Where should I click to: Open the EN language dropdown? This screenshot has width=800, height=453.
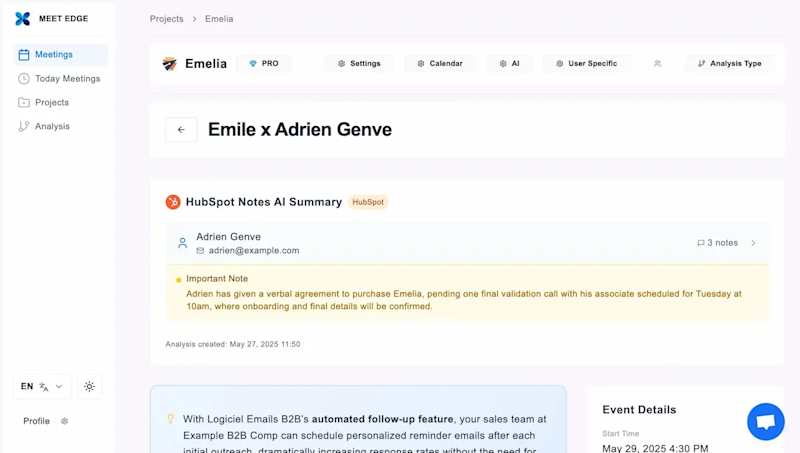(x=42, y=386)
